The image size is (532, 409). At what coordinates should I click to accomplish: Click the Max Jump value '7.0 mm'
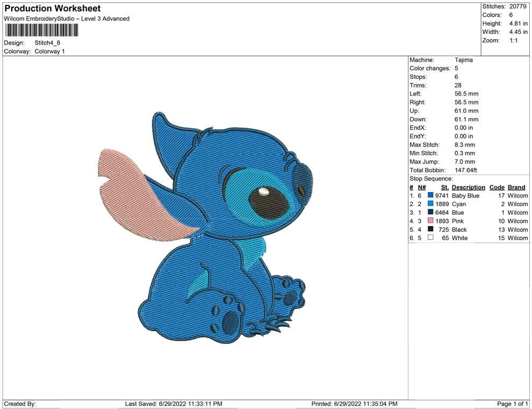click(465, 162)
